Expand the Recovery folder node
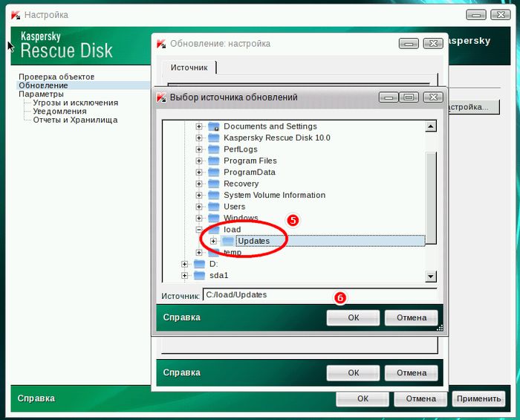Image resolution: width=520 pixels, height=420 pixels. point(198,184)
